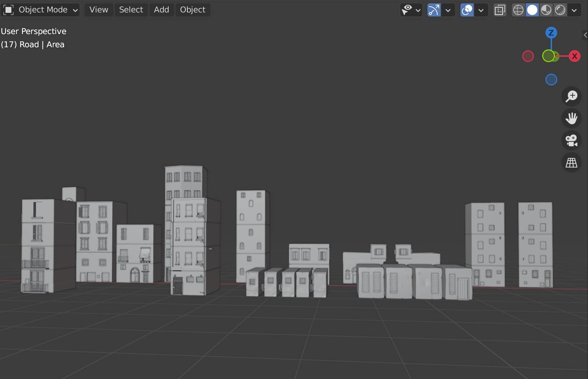This screenshot has width=588, height=379.
Task: Click the selectability and visibility eye icon
Action: [x=407, y=10]
